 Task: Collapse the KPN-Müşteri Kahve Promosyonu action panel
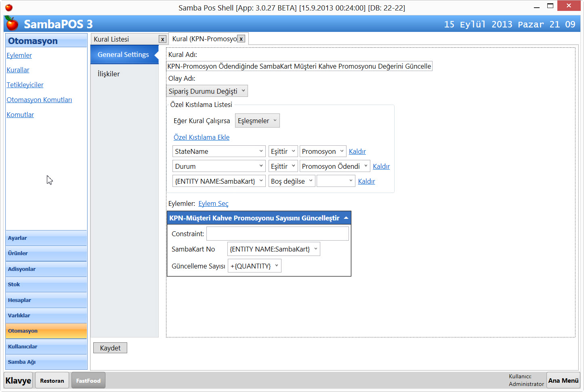tap(346, 218)
